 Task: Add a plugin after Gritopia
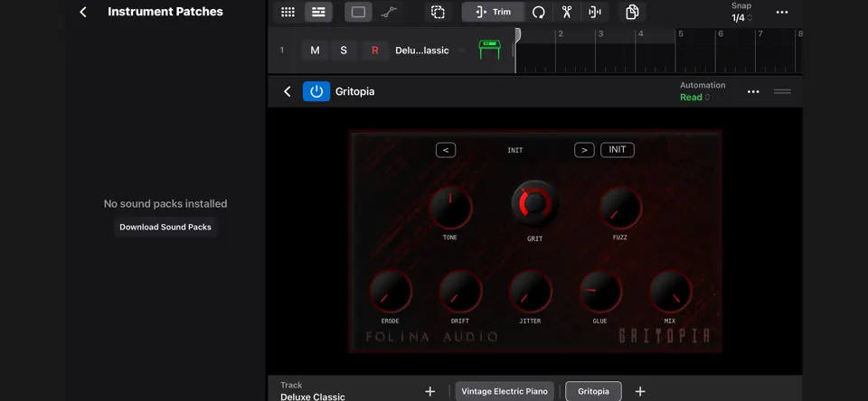point(640,392)
